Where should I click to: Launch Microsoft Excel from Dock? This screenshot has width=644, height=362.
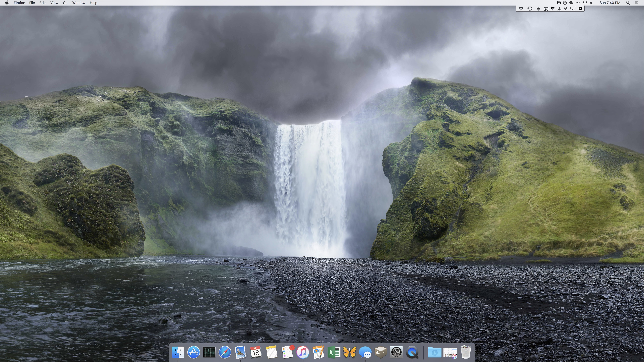(334, 352)
